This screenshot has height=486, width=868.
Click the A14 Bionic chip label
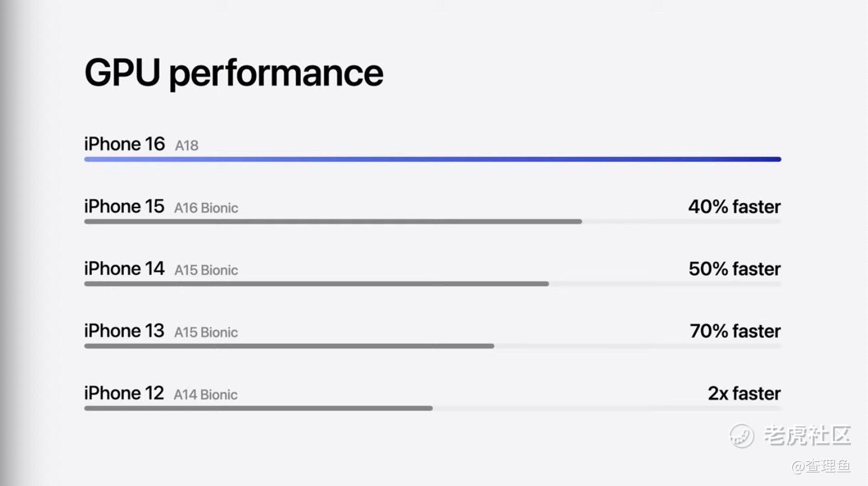205,395
